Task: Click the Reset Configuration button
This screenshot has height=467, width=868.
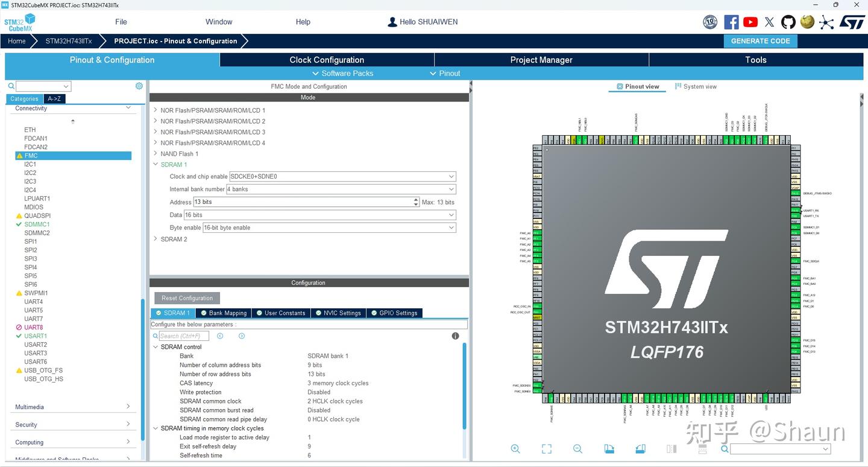Action: [187, 298]
